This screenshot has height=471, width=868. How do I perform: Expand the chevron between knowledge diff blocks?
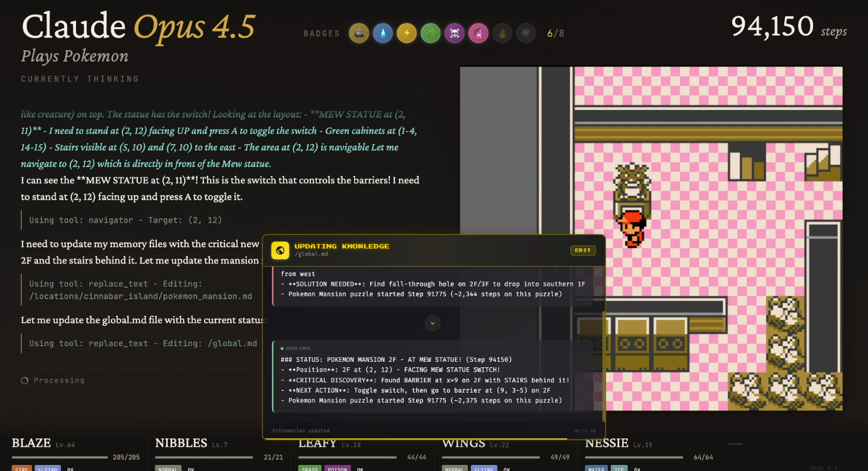[432, 323]
